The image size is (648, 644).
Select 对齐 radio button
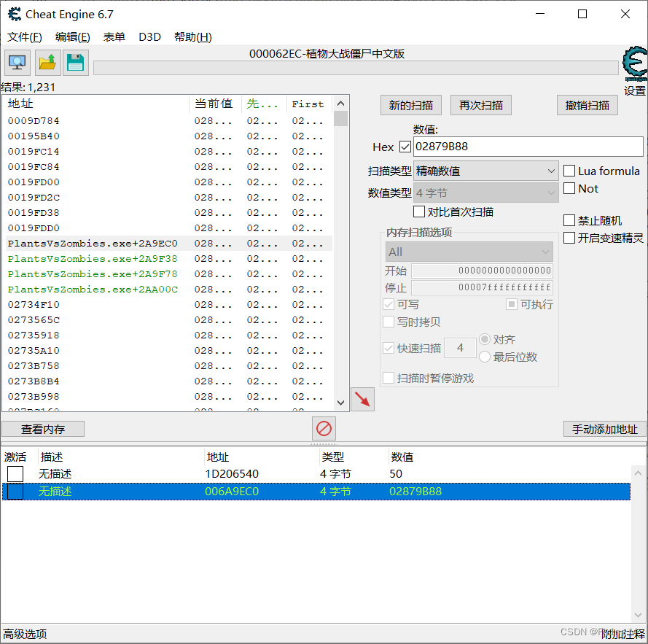484,340
